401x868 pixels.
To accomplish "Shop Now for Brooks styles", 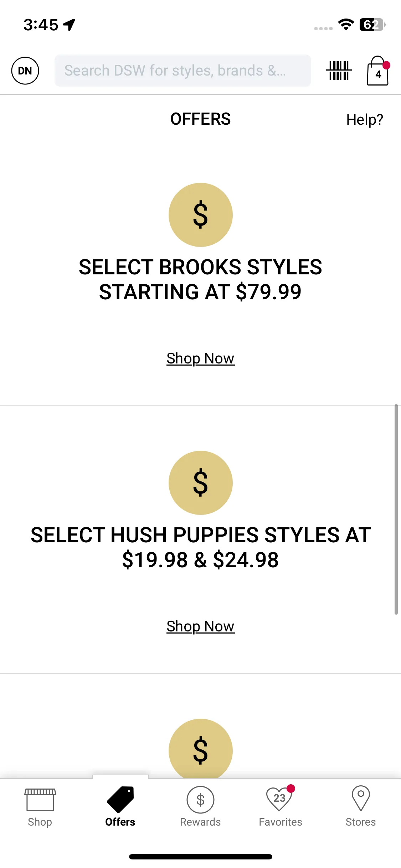I will [x=201, y=358].
